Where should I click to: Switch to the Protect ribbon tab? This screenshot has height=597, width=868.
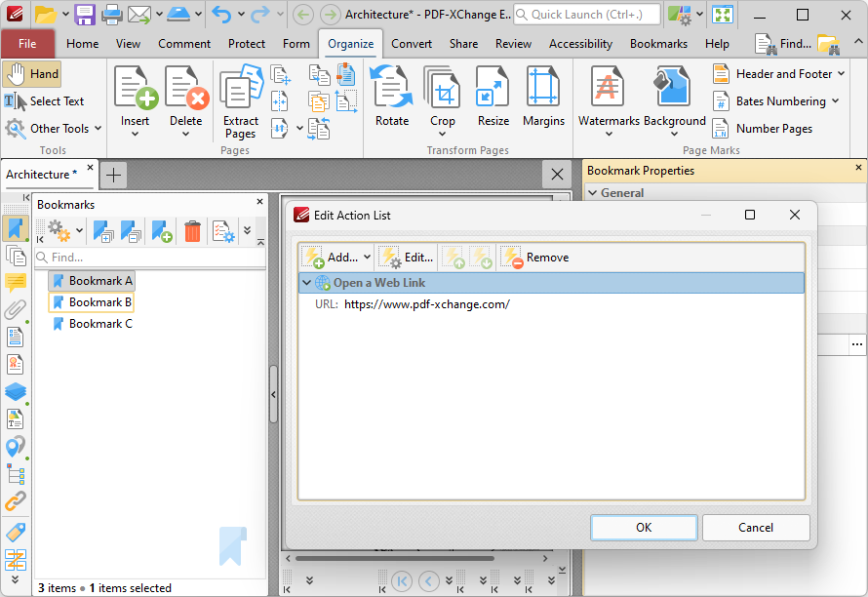tap(247, 44)
